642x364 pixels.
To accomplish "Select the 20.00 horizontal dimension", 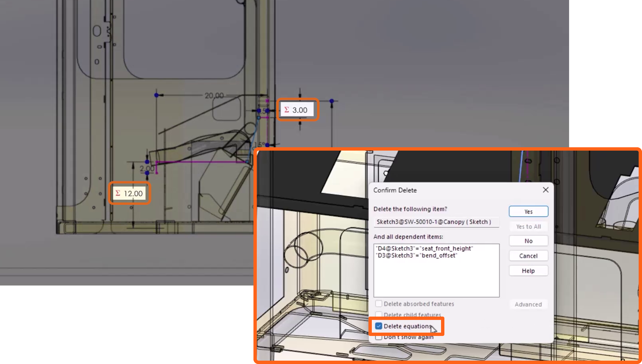I will pos(214,96).
